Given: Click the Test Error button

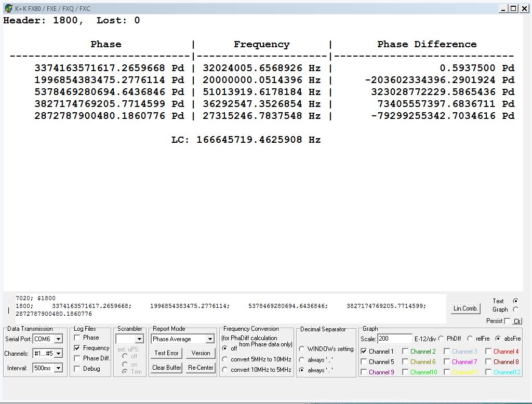Looking at the screenshot, I should (x=166, y=353).
